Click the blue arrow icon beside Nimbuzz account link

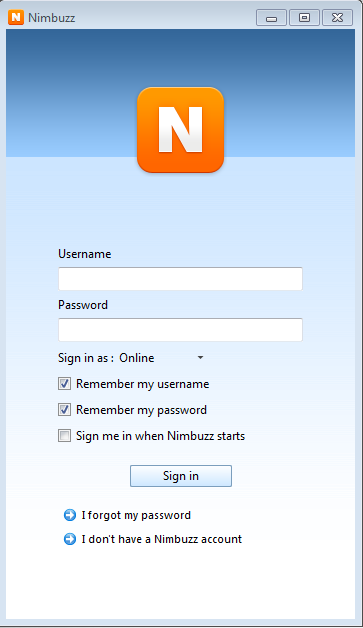click(x=70, y=539)
